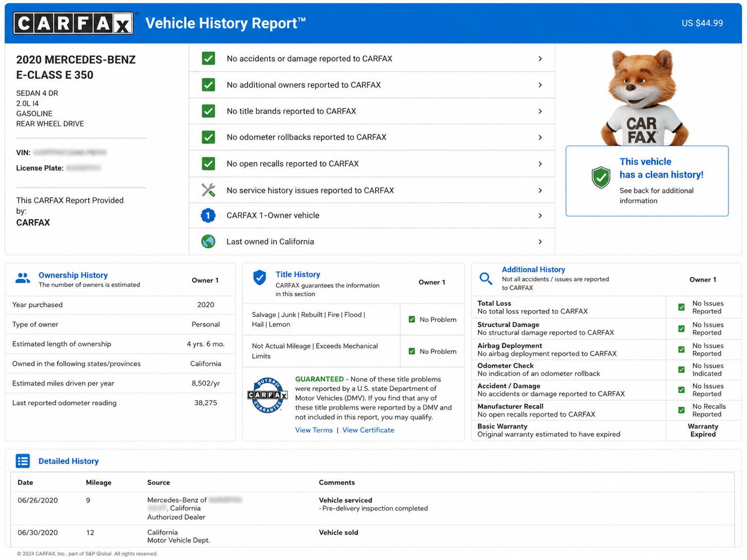The image size is (747, 560).
Task: Click the blue 1-Owner badge icon
Action: [208, 216]
